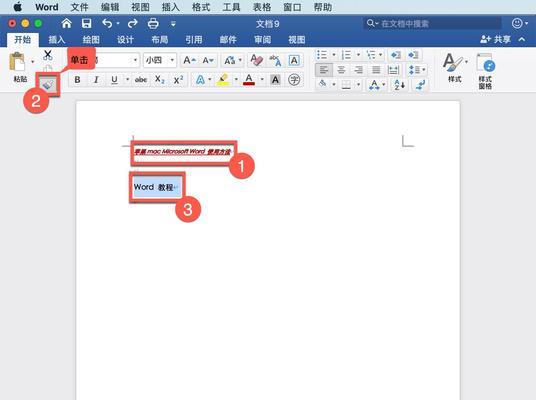
Task: Apply superscript X2 formatting
Action: click(178, 80)
